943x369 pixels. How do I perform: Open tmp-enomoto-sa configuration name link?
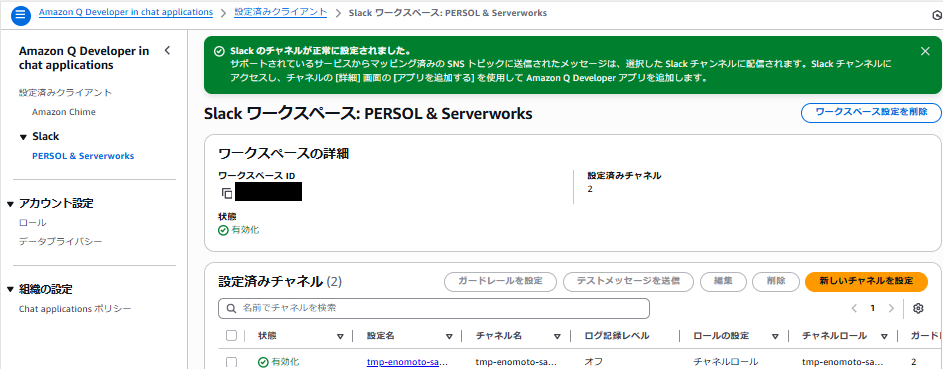(x=407, y=362)
